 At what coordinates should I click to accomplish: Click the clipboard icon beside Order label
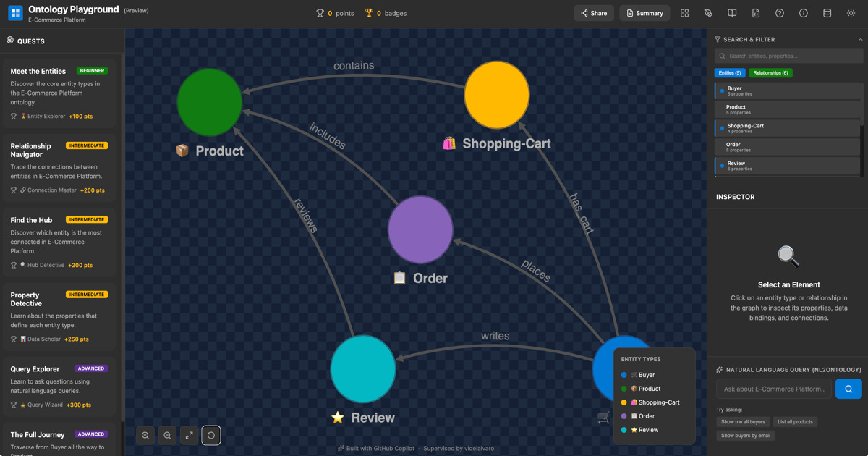(399, 278)
